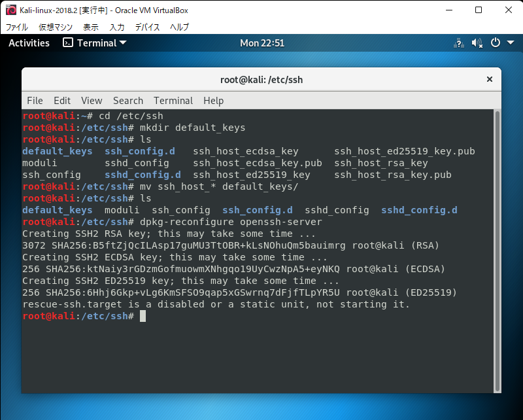Click 'moduli' in the second ls output
Screen dimensions: 523x420
point(122,210)
